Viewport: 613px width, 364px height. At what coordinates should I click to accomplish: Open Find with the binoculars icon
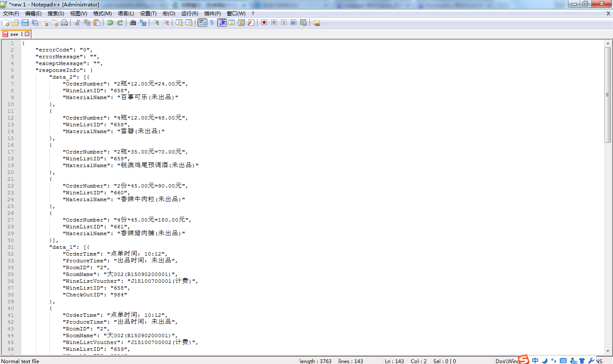[133, 23]
